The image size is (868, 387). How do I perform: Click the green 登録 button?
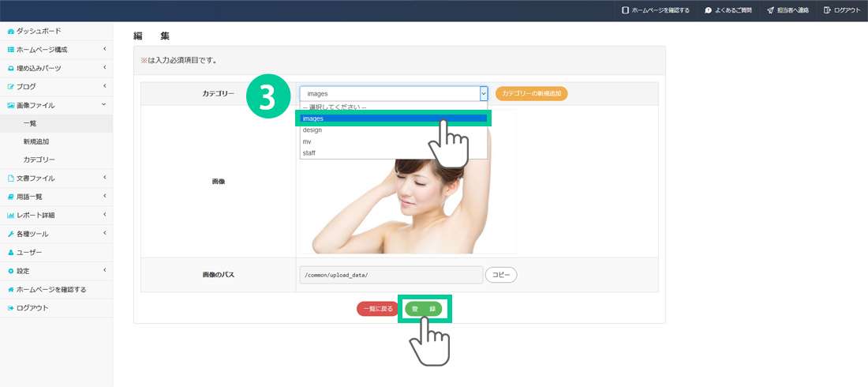click(x=424, y=309)
